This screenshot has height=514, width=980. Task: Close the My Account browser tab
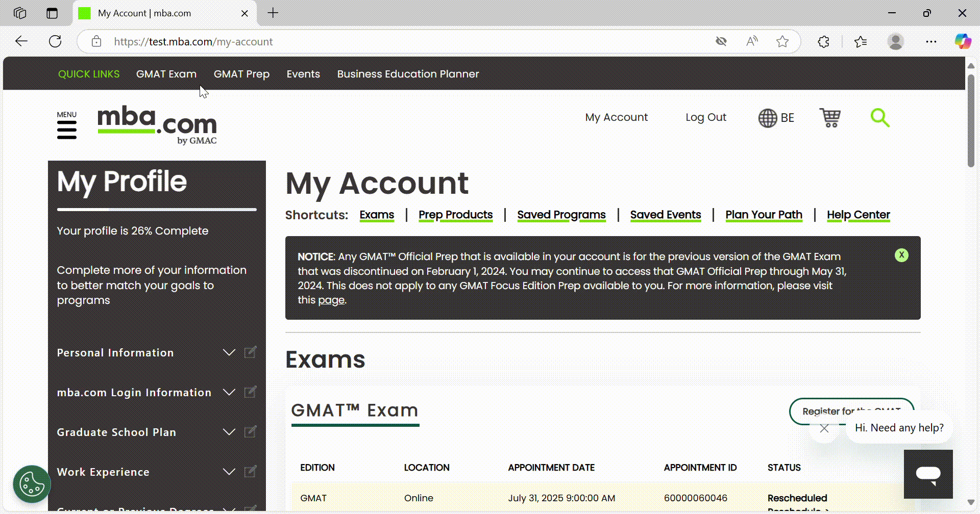coord(244,13)
